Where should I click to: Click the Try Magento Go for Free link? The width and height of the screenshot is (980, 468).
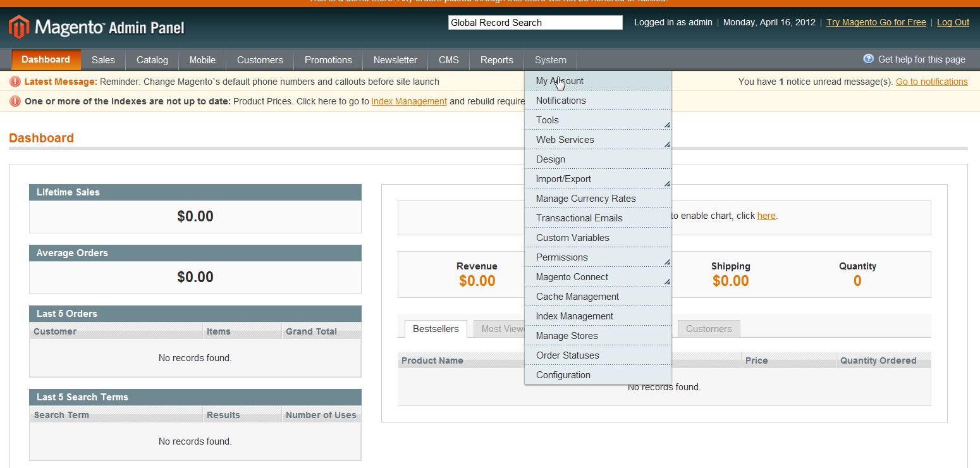coord(876,22)
